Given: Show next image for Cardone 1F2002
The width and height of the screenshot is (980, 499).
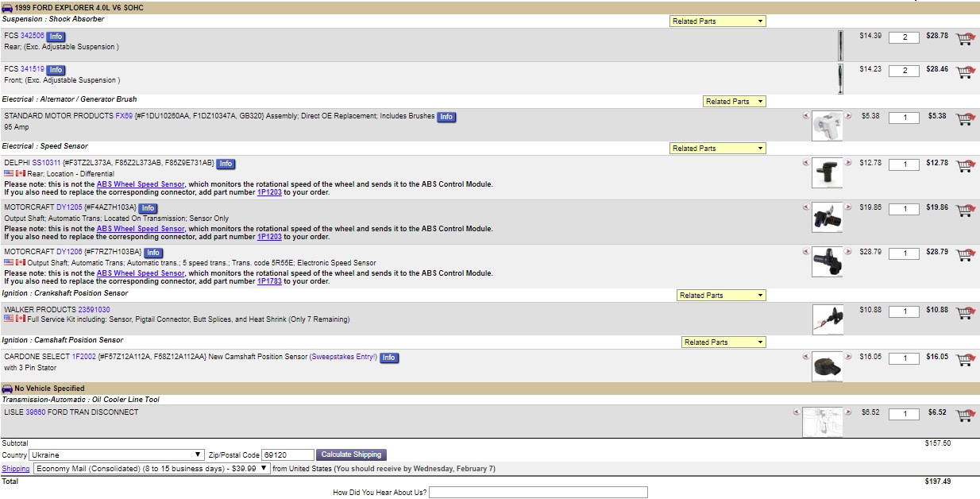Looking at the screenshot, I should click(847, 357).
